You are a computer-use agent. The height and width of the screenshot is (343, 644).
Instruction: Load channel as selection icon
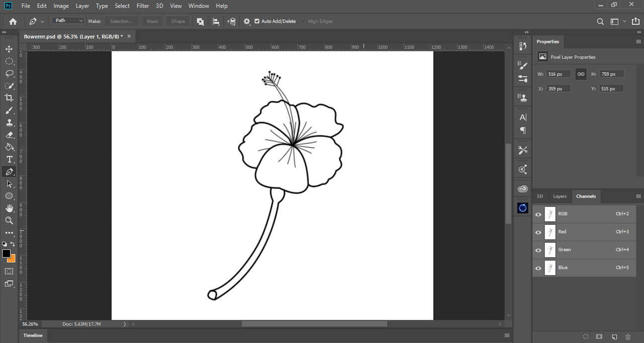click(x=586, y=336)
